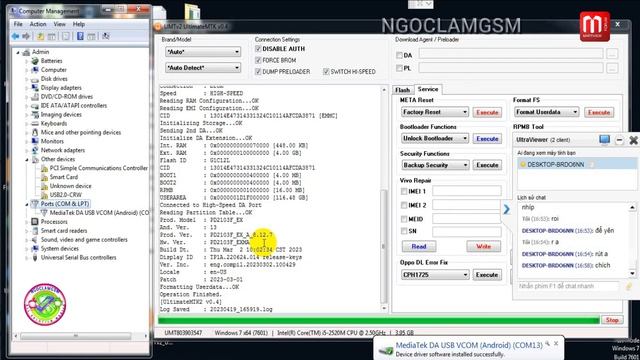Click Execute next to Backup Security
This screenshot has width=640, height=360.
pyautogui.click(x=487, y=165)
